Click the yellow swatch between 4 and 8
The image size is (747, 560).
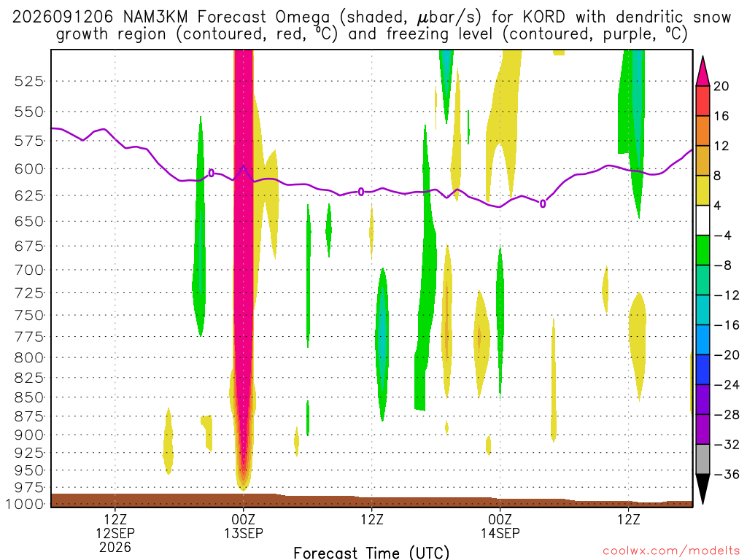point(703,190)
